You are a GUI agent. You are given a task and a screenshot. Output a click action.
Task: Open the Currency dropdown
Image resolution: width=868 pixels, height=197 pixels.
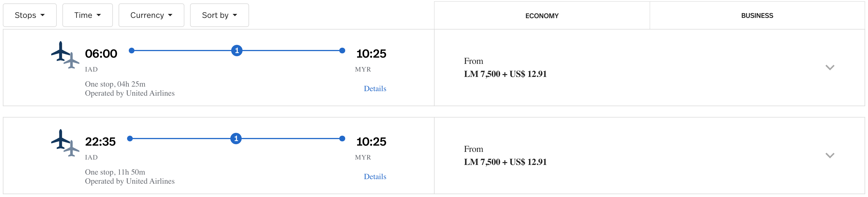click(151, 15)
